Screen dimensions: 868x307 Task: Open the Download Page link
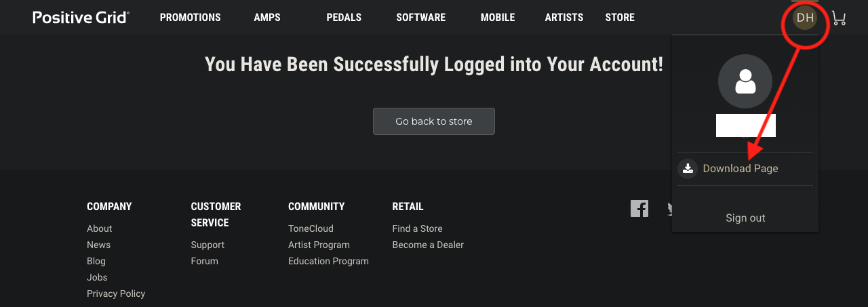tap(741, 169)
